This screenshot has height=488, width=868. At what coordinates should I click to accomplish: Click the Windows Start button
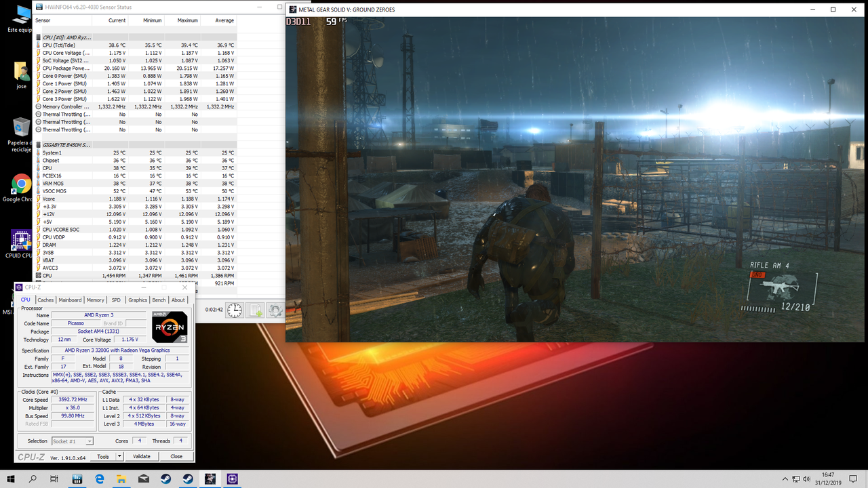point(11,479)
